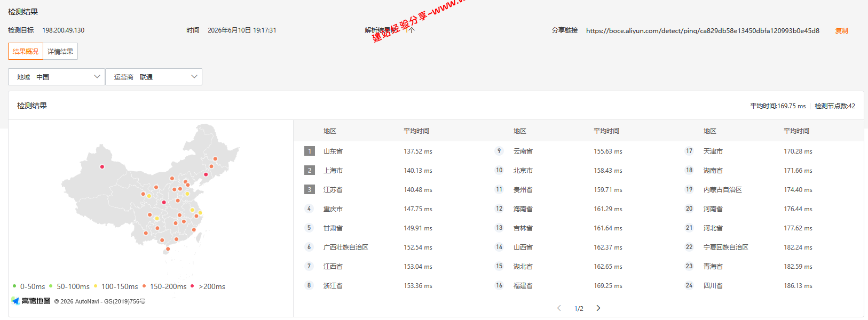Click the target IP 198.200.49.130
This screenshot has width=868, height=320.
(64, 30)
